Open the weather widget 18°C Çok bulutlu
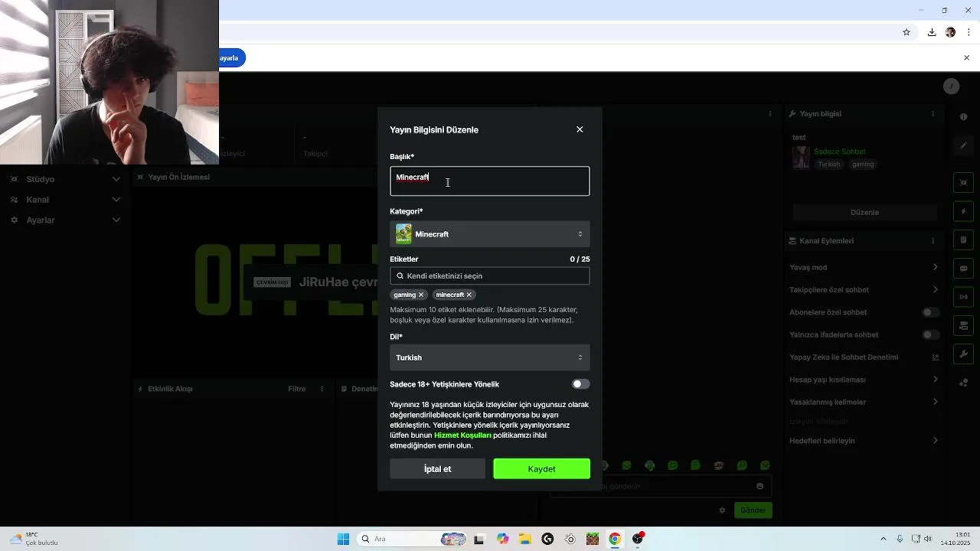980x551 pixels. pyautogui.click(x=34, y=539)
